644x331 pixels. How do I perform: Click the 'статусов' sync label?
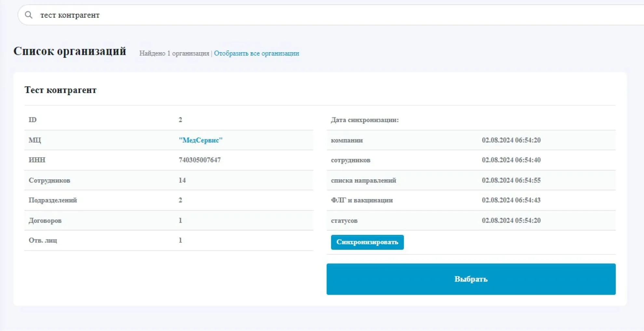pos(344,221)
